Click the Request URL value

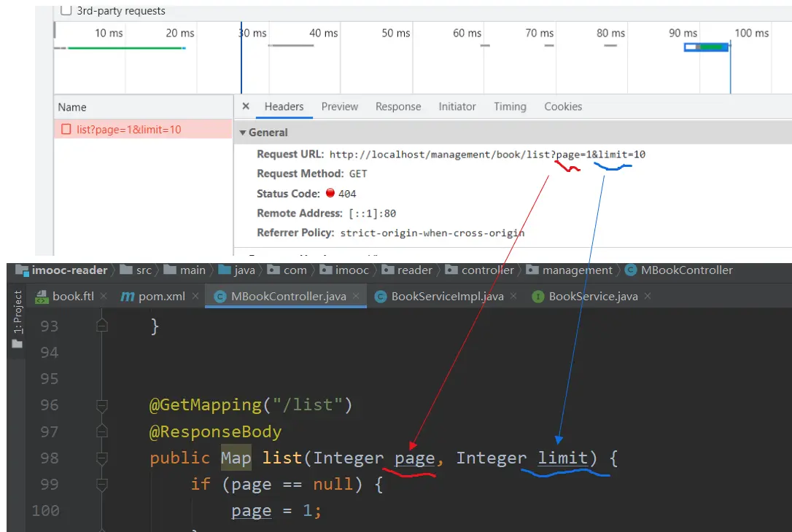[x=487, y=154]
